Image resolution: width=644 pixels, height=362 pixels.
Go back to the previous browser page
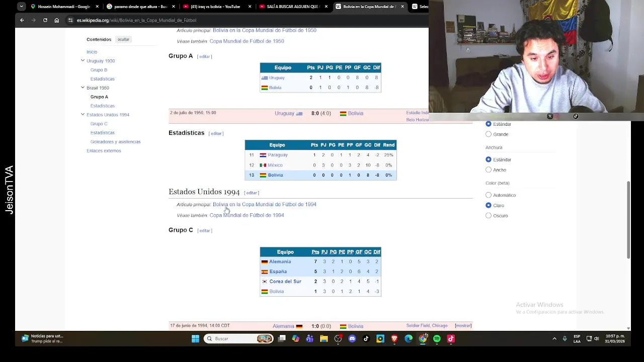click(x=22, y=20)
